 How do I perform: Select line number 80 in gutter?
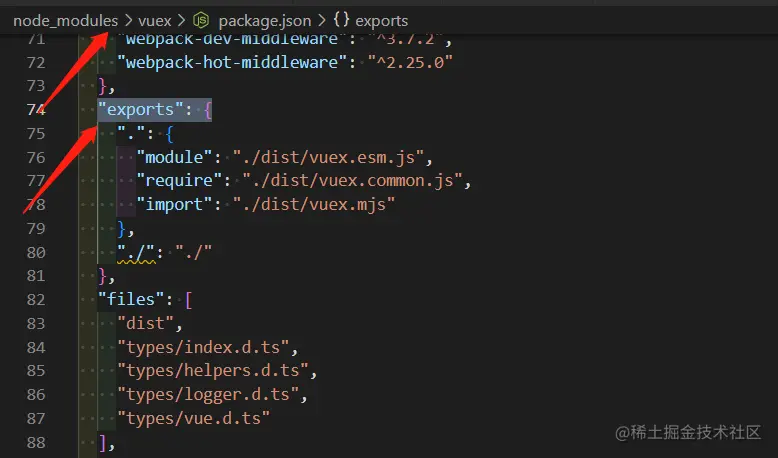tap(36, 253)
